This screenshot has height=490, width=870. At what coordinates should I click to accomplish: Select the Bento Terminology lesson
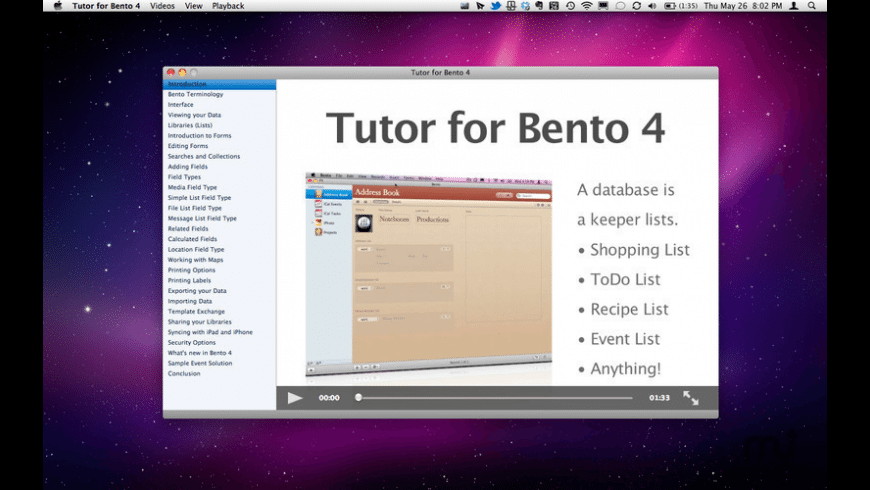click(x=195, y=94)
